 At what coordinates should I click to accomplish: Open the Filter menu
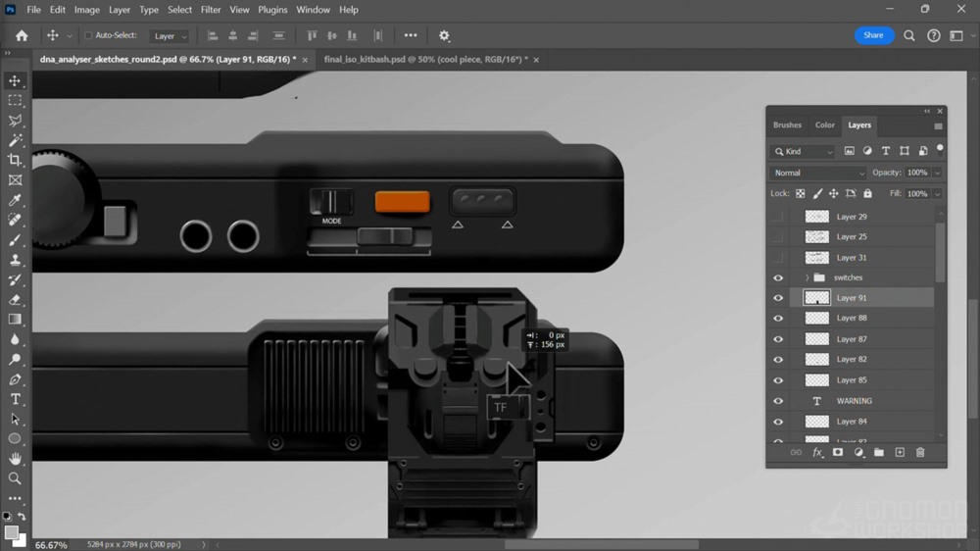click(x=211, y=10)
